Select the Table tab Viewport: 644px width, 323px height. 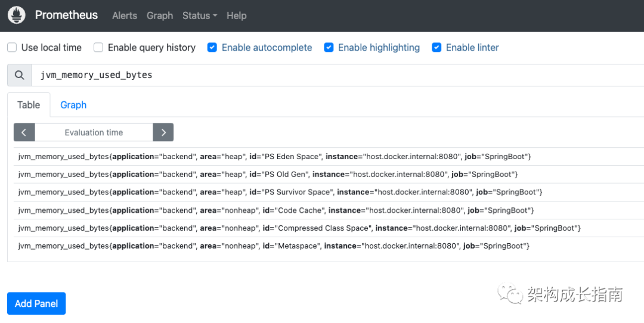[x=29, y=105]
